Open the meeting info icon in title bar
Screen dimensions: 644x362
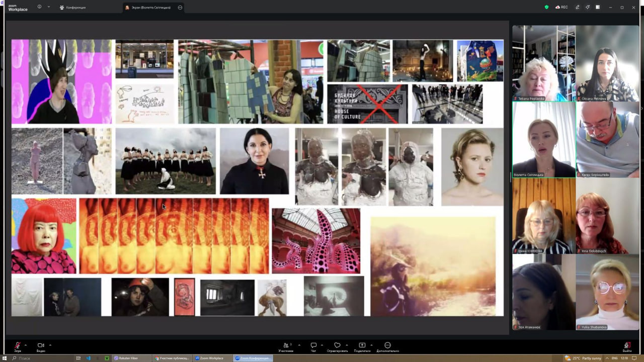click(x=40, y=7)
